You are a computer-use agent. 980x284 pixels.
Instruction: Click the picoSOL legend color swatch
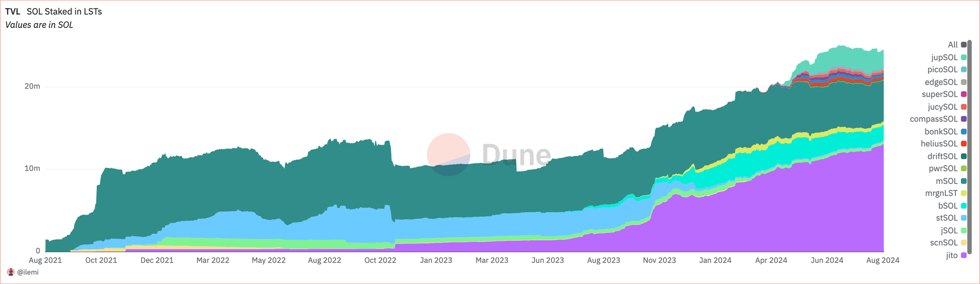(964, 70)
